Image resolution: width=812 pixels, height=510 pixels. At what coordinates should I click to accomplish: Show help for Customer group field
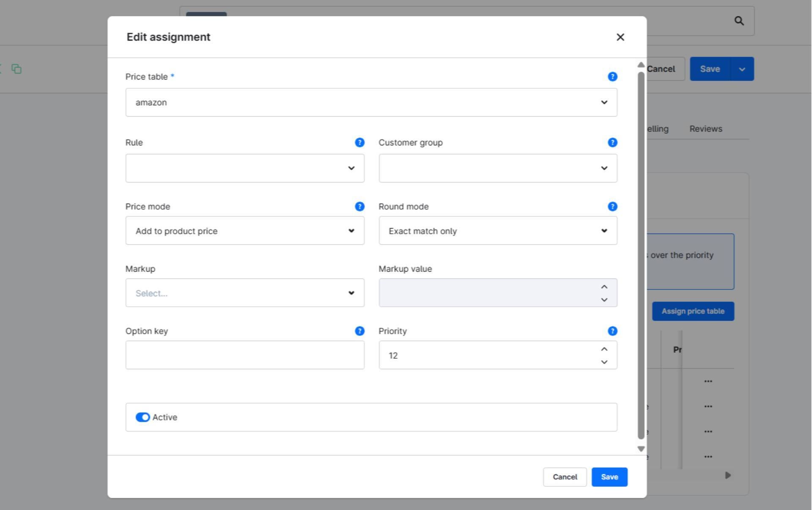pyautogui.click(x=612, y=142)
